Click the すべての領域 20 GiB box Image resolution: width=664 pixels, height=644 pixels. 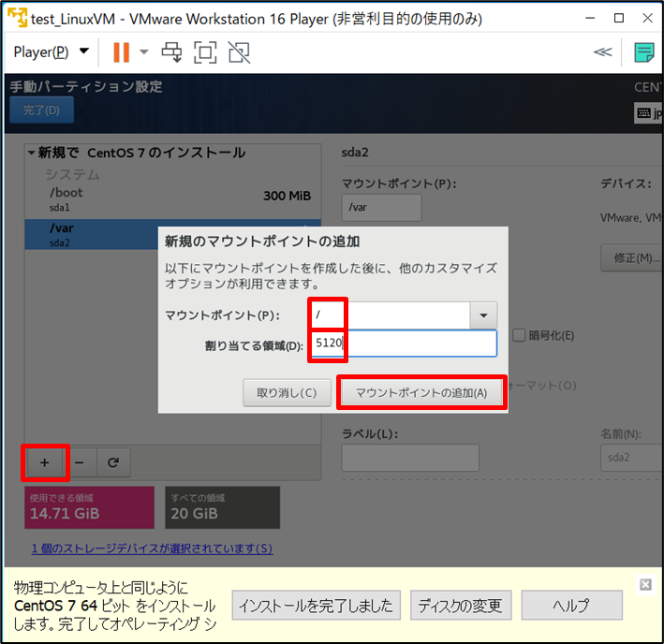[222, 507]
